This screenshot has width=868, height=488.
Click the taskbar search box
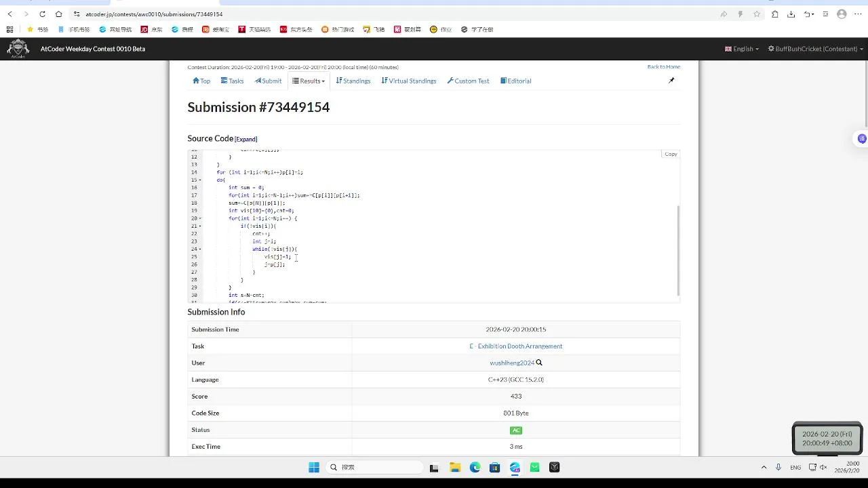click(x=374, y=467)
